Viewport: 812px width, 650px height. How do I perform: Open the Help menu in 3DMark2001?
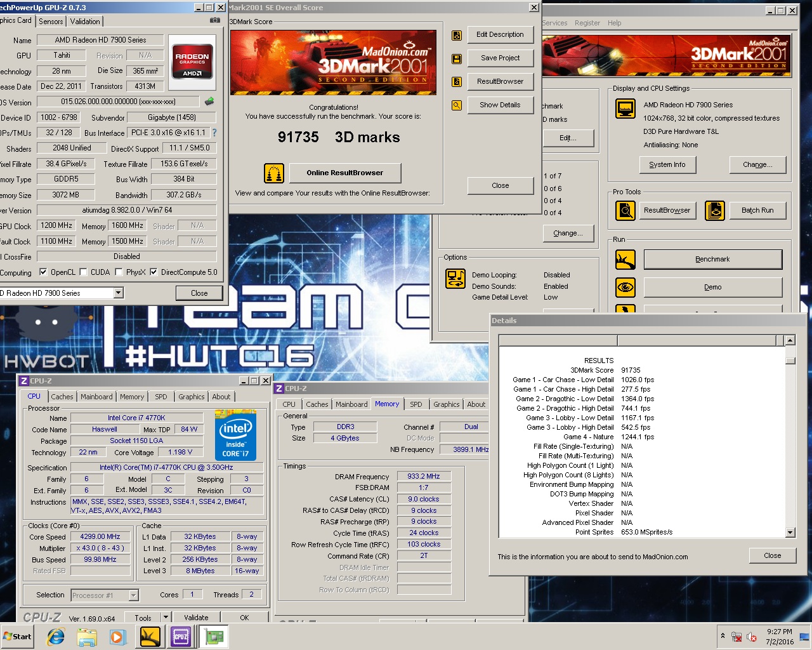pos(615,23)
